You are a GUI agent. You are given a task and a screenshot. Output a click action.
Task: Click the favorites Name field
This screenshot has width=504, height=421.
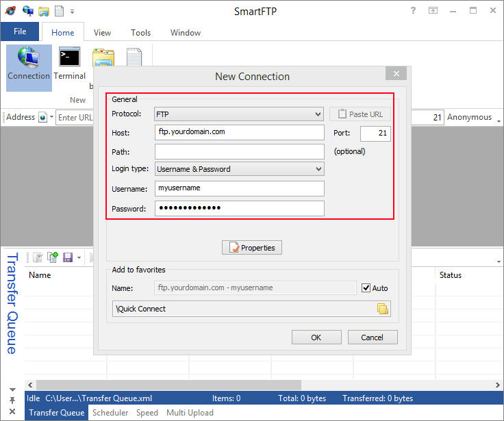click(x=255, y=288)
